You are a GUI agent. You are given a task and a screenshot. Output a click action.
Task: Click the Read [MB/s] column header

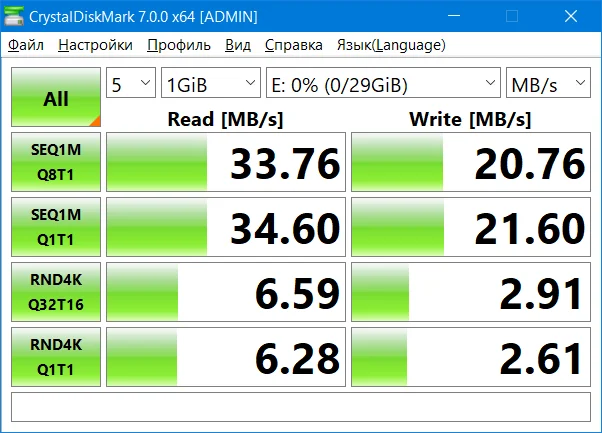(x=225, y=119)
